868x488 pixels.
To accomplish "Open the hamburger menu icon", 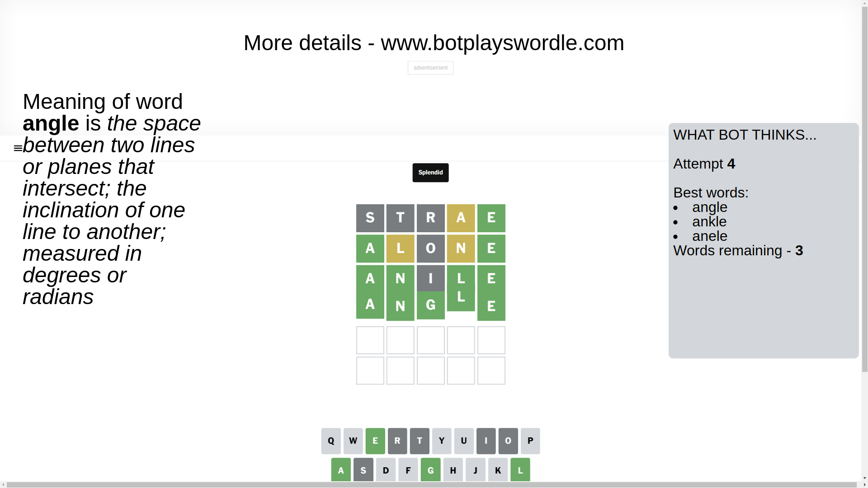I will tap(18, 148).
